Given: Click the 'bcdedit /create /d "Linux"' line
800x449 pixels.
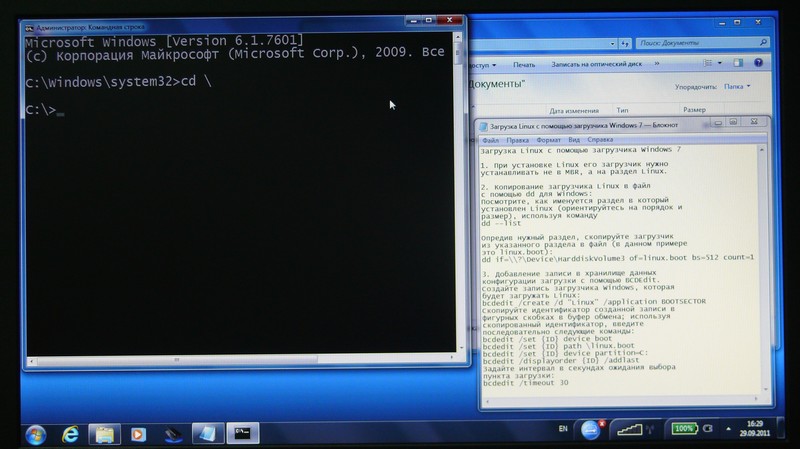Looking at the screenshot, I should pyautogui.click(x=594, y=302).
